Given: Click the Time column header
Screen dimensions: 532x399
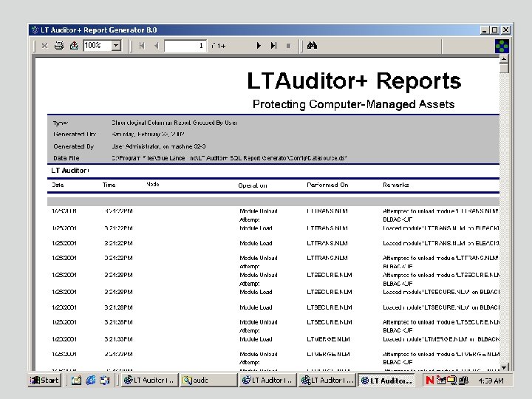Looking at the screenshot, I should [109, 185].
